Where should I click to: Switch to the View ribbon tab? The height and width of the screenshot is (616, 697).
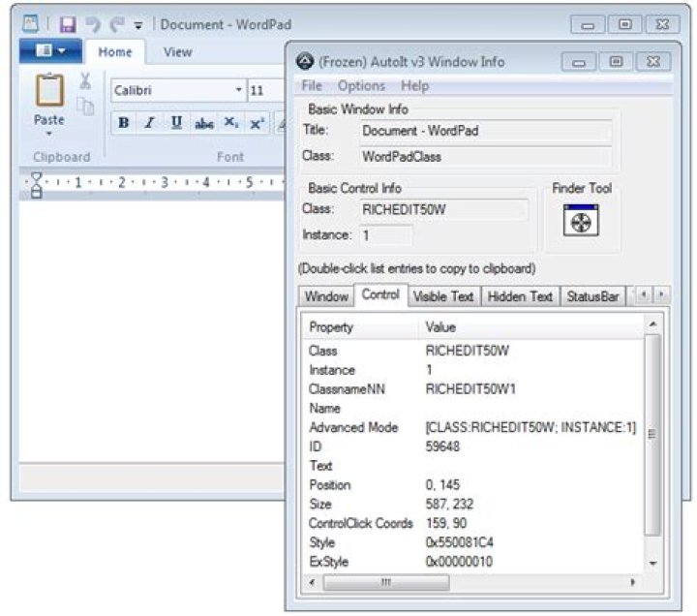(178, 52)
